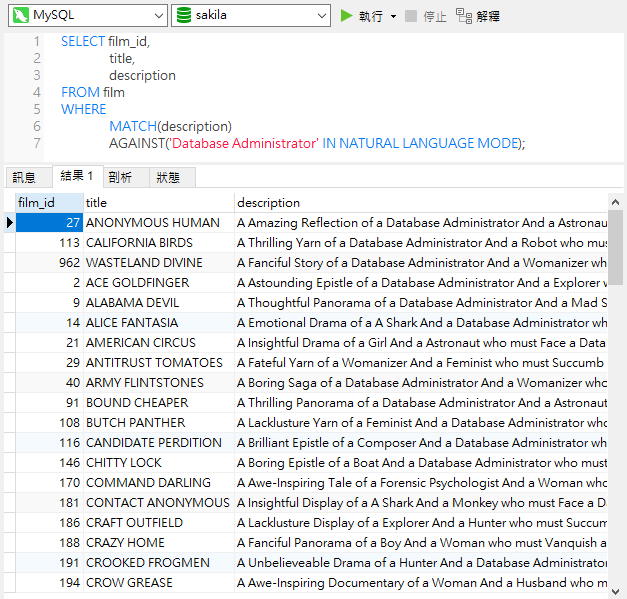
Task: Click the title column header
Action: (x=96, y=203)
